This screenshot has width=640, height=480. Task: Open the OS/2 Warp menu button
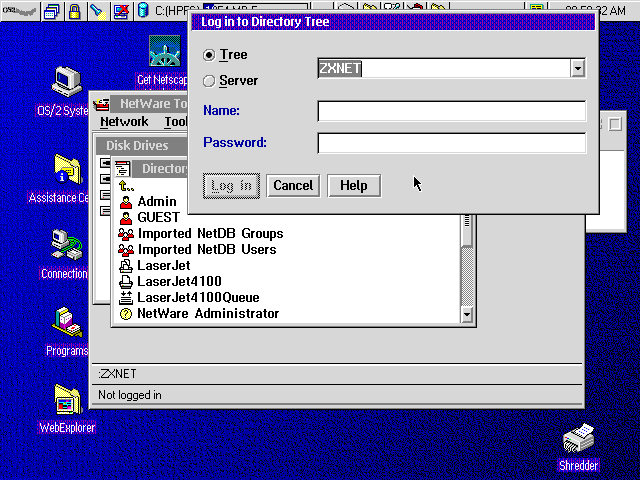pos(20,11)
